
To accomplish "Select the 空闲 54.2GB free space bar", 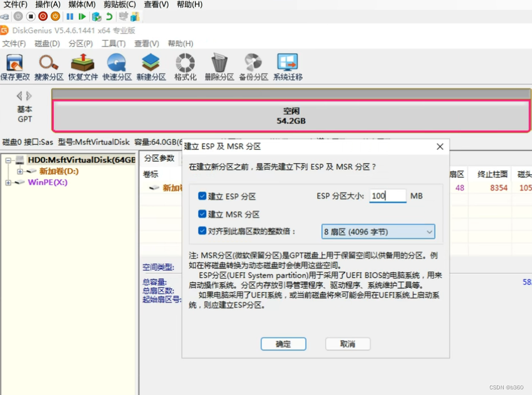I will (291, 116).
